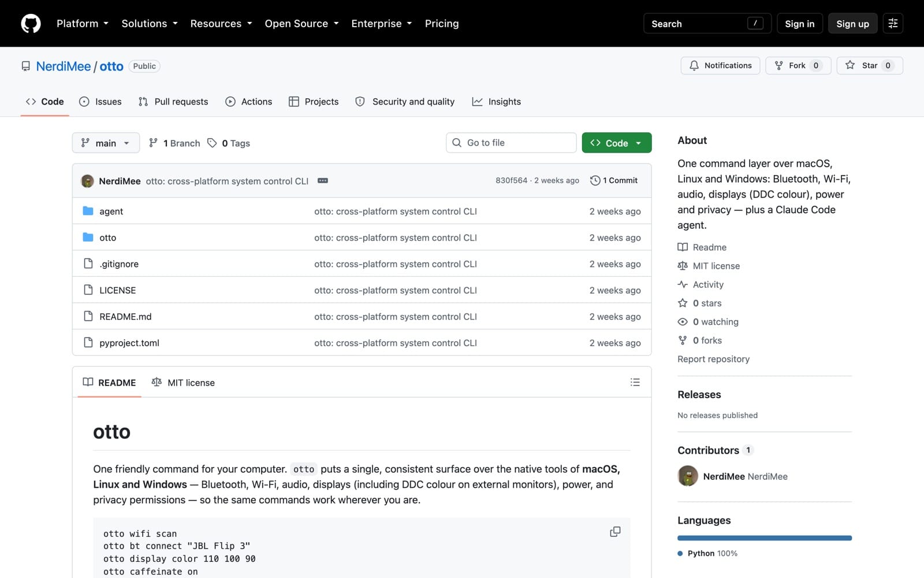This screenshot has width=924, height=578.
Task: Toggle Notifications for this repository
Action: point(720,65)
